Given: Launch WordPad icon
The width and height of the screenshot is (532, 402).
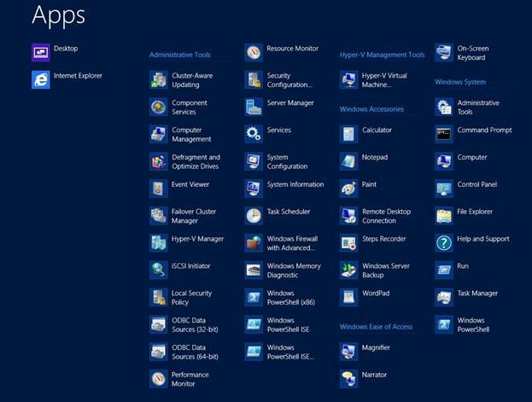Looking at the screenshot, I should tap(348, 297).
